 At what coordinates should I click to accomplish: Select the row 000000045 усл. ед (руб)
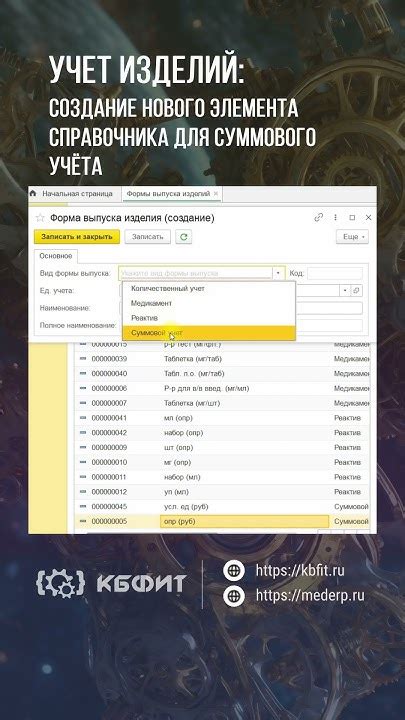pos(223,507)
